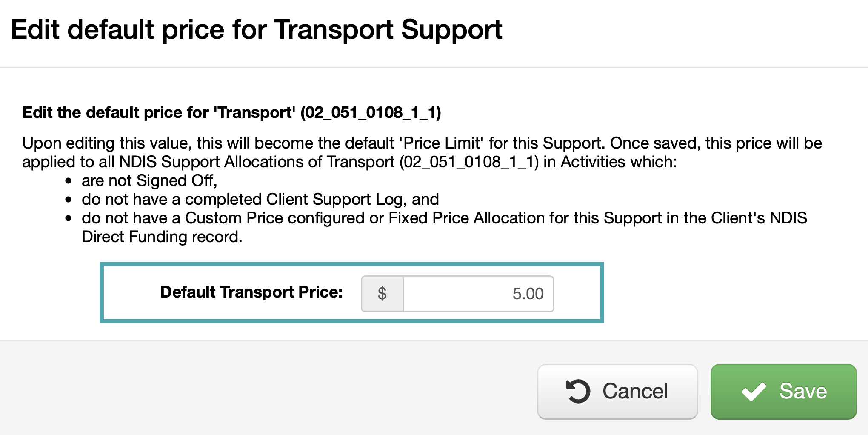Click the dialog title 'Edit default price for Transport Support'
The image size is (868, 435).
coord(256,30)
